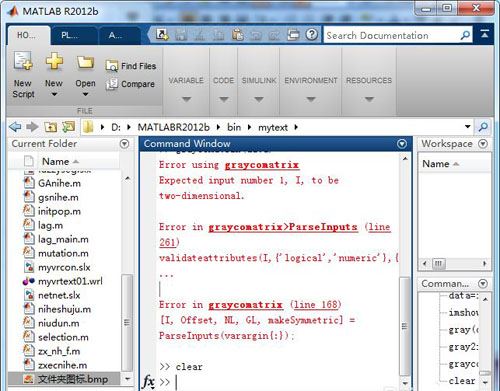Expand the ENVIRONMENT section dropdown

coord(311,99)
